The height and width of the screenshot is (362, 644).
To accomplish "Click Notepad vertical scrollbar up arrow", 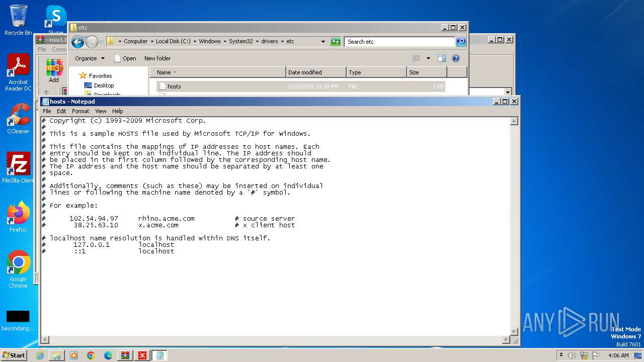I will 514,121.
